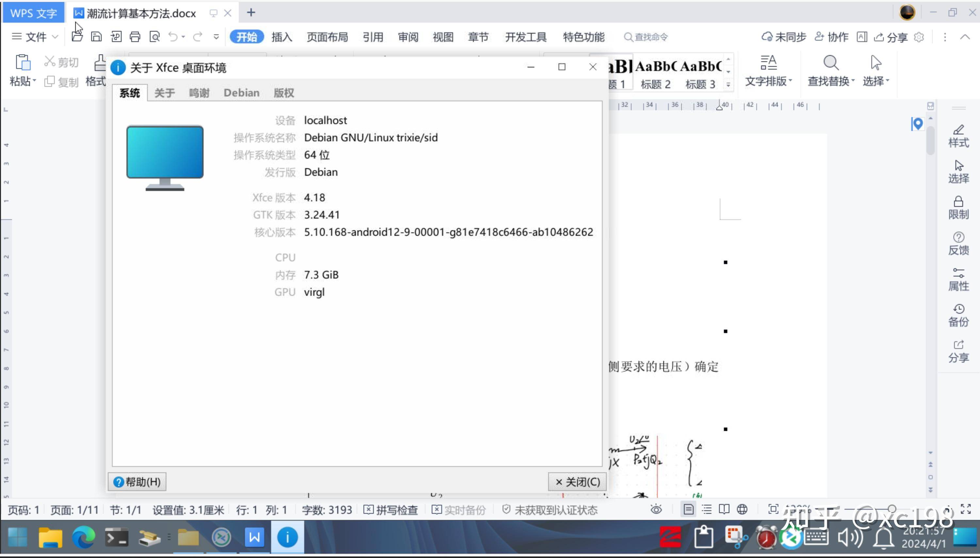Switch to web layout view icon
This screenshot has height=558, width=980.
coord(742,509)
